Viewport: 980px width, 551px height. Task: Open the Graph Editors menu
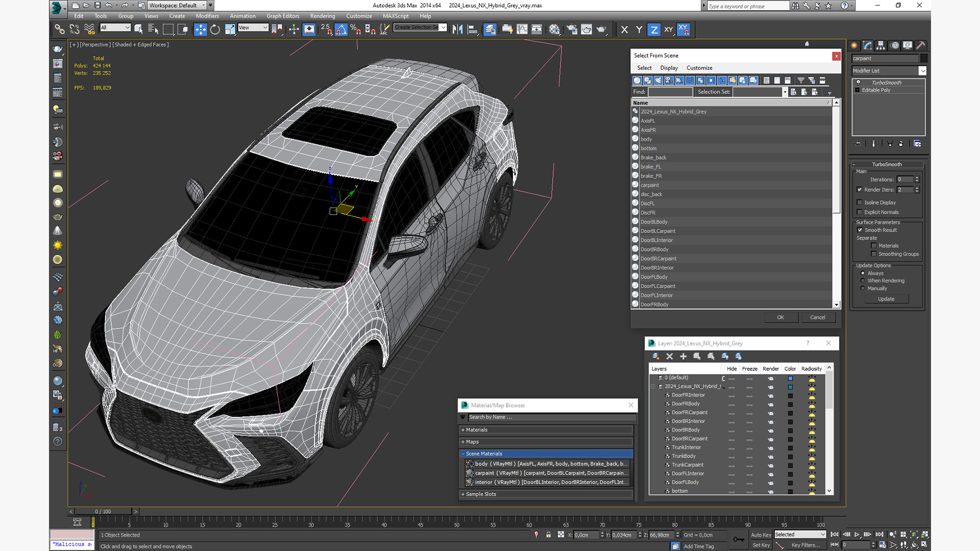(282, 16)
